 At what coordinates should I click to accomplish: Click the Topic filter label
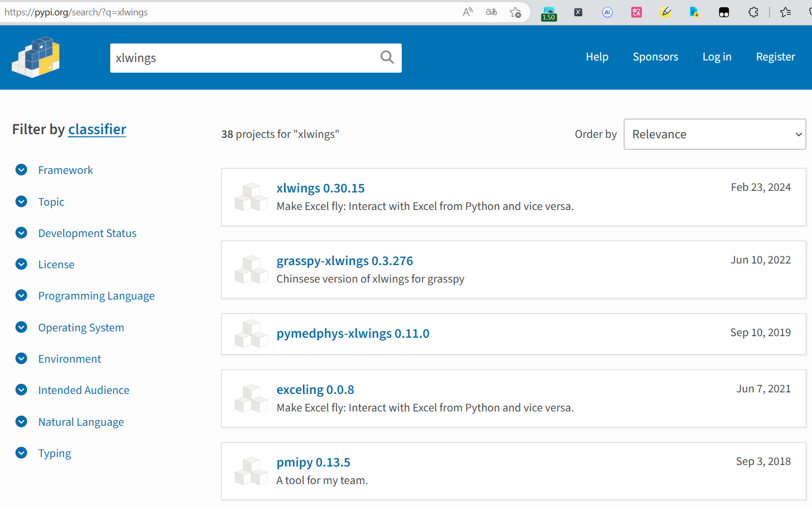51,202
